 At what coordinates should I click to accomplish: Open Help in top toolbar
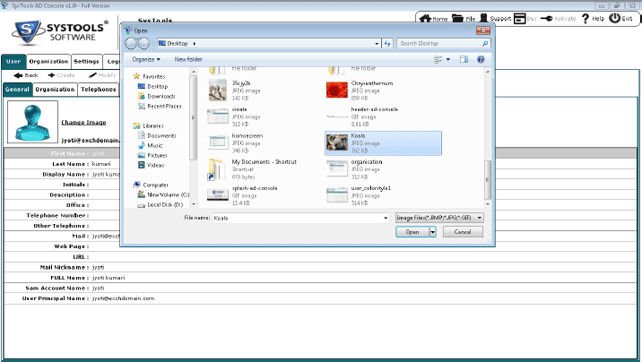point(593,18)
